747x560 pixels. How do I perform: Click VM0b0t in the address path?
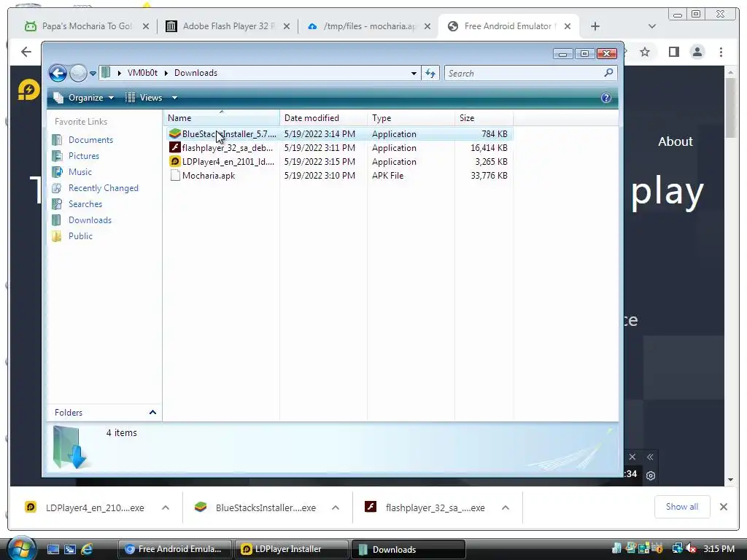(x=142, y=73)
